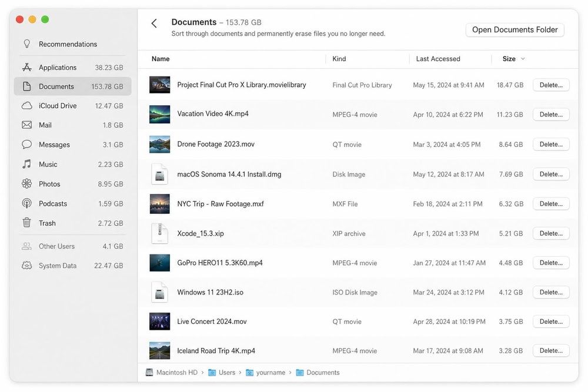This screenshot has width=588, height=392.
Task: Delete the NYC Trip Raw Footage.mxf file
Action: click(x=551, y=204)
